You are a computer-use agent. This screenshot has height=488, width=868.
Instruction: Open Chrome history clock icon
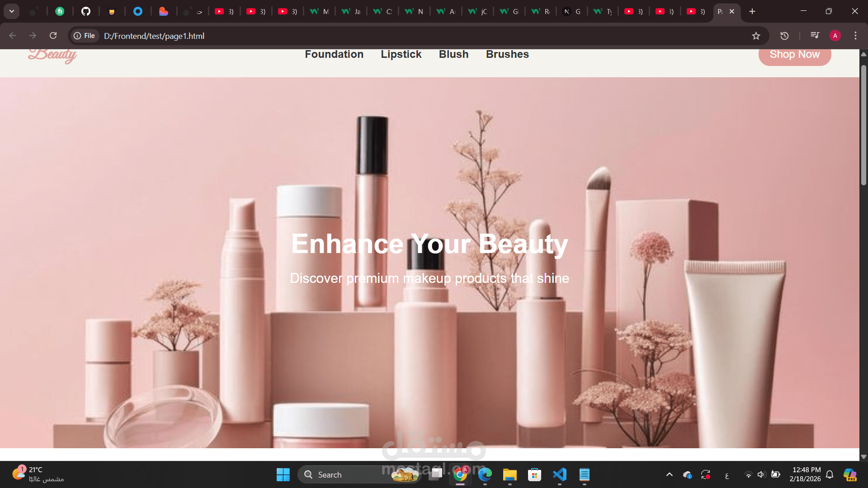coord(784,36)
